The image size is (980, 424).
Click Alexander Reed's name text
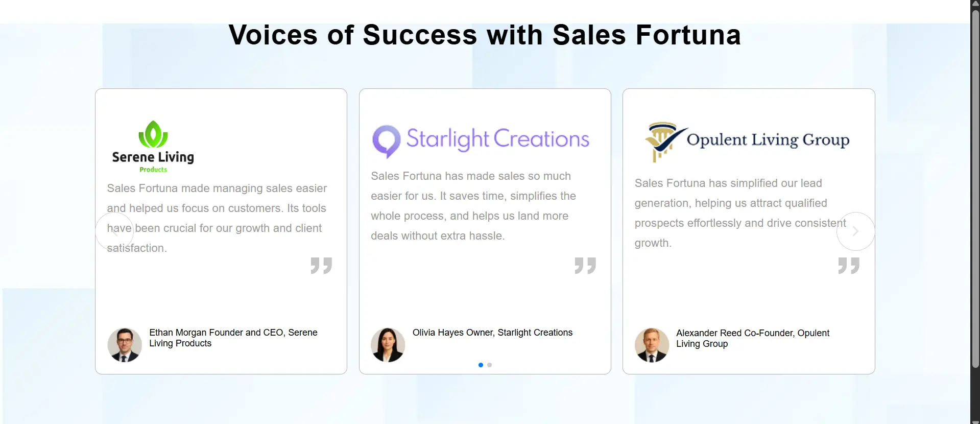tap(752, 338)
